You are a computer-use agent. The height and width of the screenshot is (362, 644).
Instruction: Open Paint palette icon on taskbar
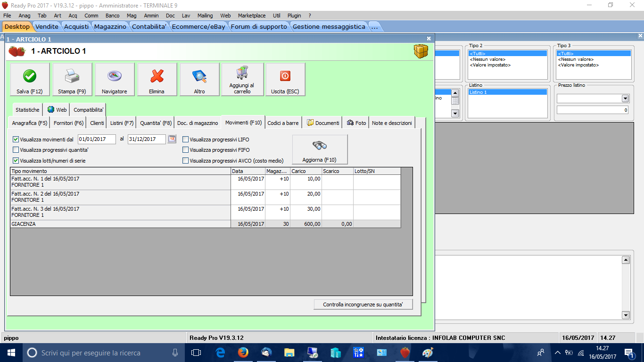(x=428, y=353)
